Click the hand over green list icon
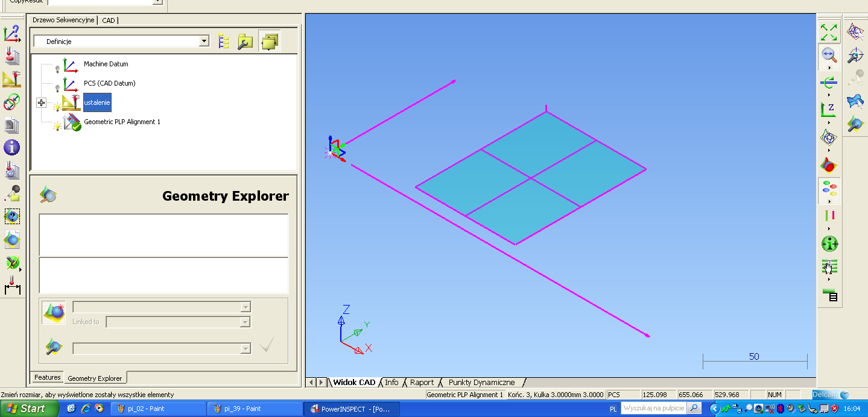 point(829,266)
